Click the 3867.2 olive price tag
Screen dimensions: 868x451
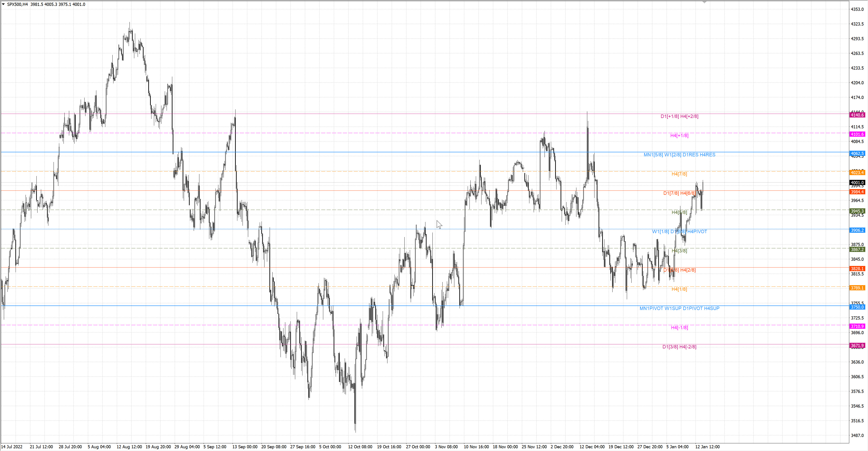click(x=857, y=250)
